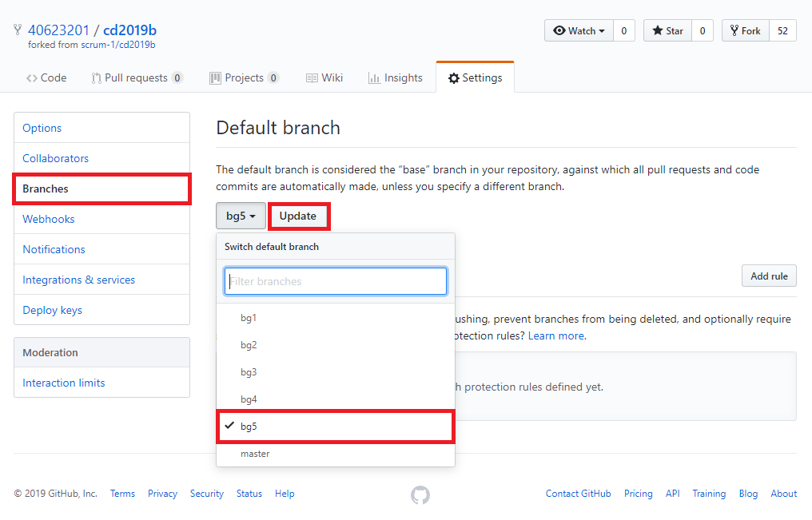Select the bg4 branch
The width and height of the screenshot is (812, 520).
tap(336, 399)
